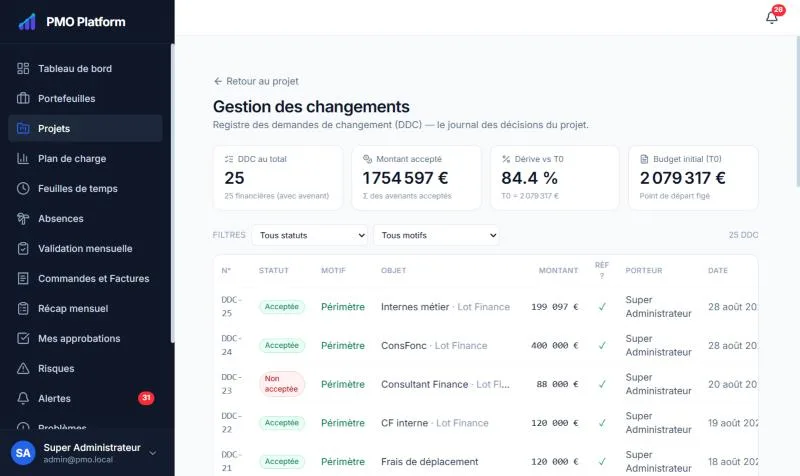
Task: Click the Commandes et Factures document icon
Action: 23,279
